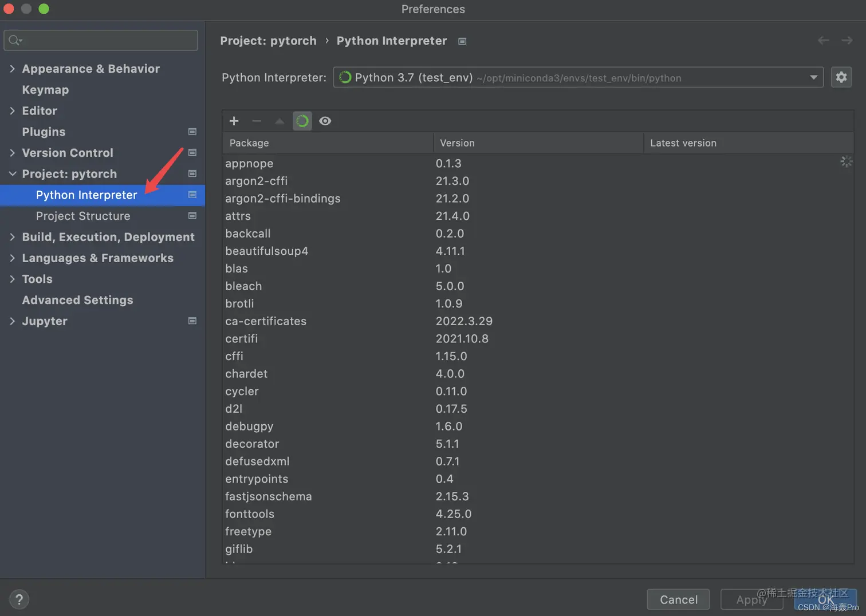Image resolution: width=866 pixels, height=616 pixels.
Task: Click the help question mark icon
Action: click(19, 599)
